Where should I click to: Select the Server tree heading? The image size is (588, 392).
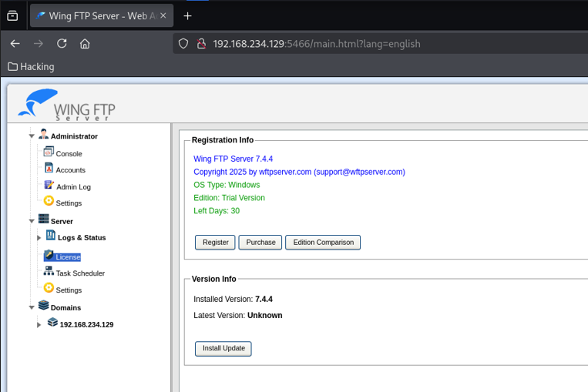click(62, 222)
